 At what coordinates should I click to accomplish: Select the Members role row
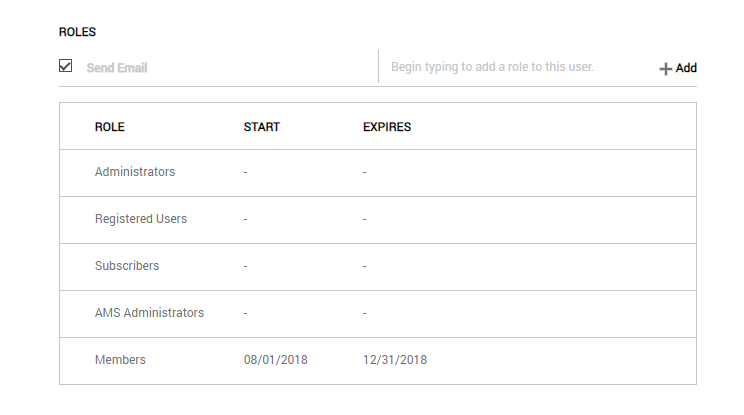coord(120,360)
